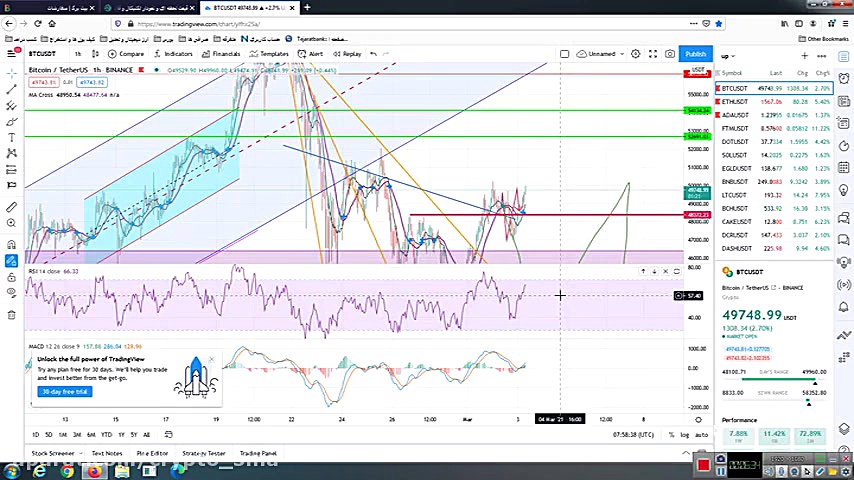
Task: Undo the last chart action
Action: pos(373,54)
